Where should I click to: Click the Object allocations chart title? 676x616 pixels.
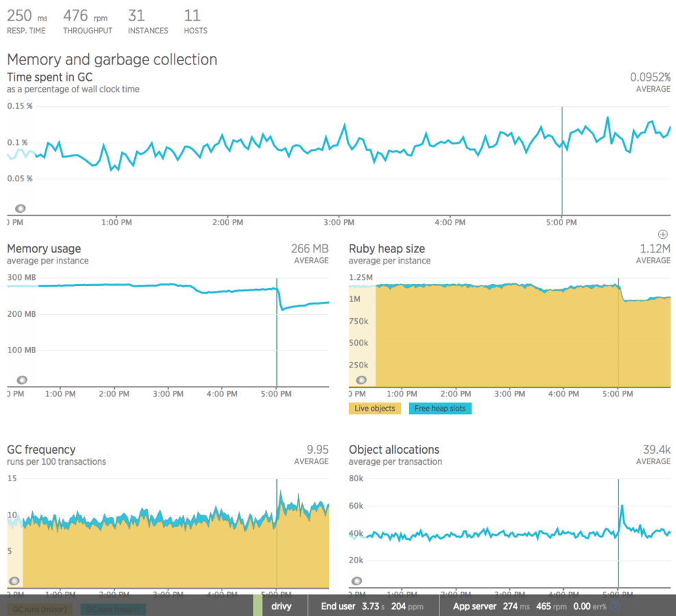(394, 450)
